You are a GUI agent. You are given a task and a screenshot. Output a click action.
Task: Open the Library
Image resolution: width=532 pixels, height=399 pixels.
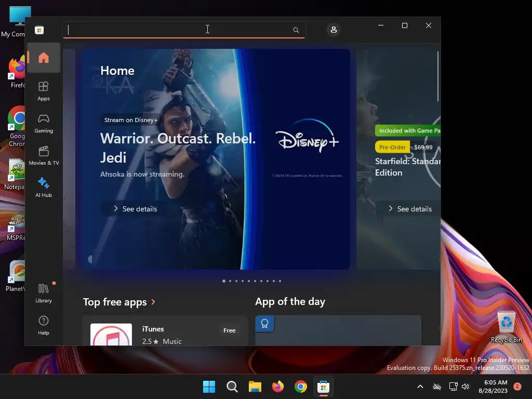click(x=44, y=293)
